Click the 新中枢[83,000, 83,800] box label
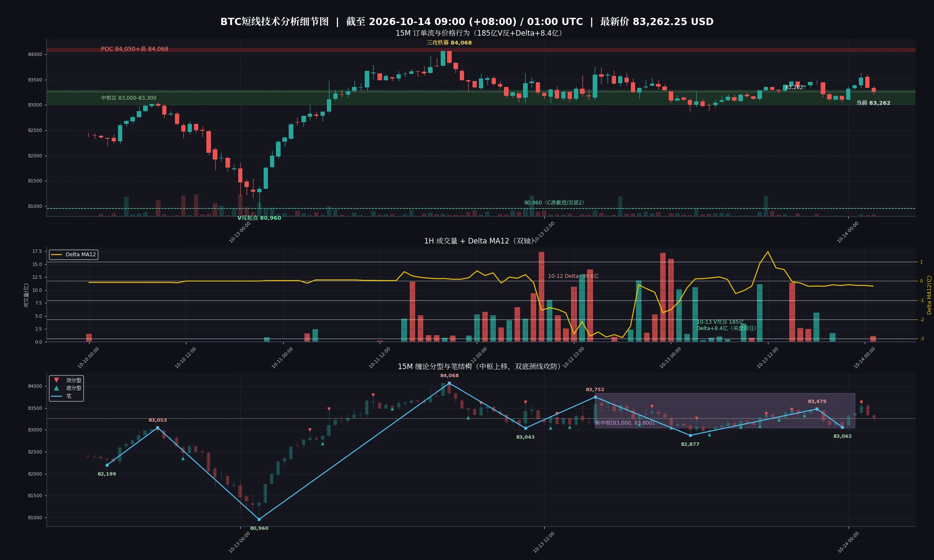Screen dimensions: 934x560 tap(625, 423)
